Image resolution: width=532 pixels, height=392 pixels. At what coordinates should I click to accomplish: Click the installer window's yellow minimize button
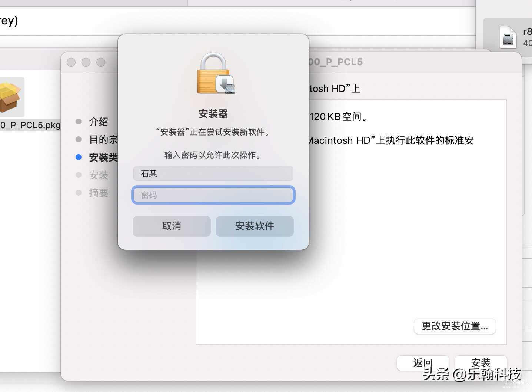(86, 62)
